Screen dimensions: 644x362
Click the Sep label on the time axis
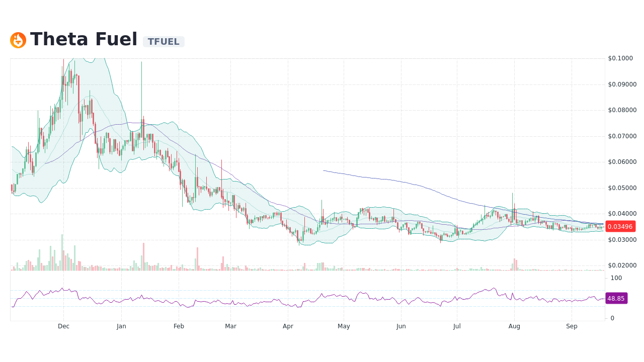572,326
